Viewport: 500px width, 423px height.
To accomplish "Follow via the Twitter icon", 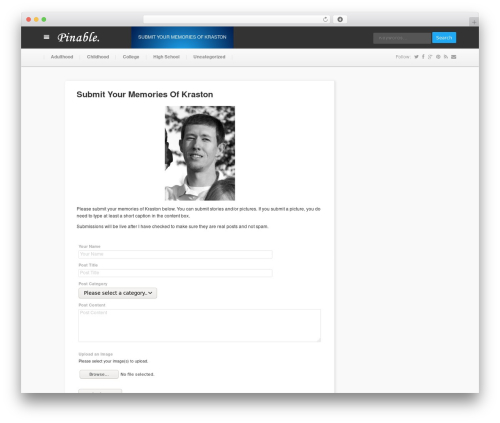I will [x=416, y=57].
